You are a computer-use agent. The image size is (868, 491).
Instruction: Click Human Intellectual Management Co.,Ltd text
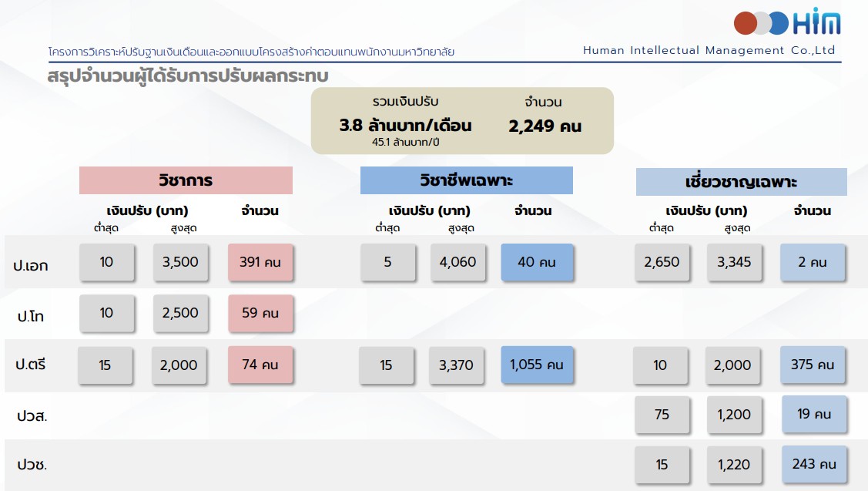coord(709,50)
